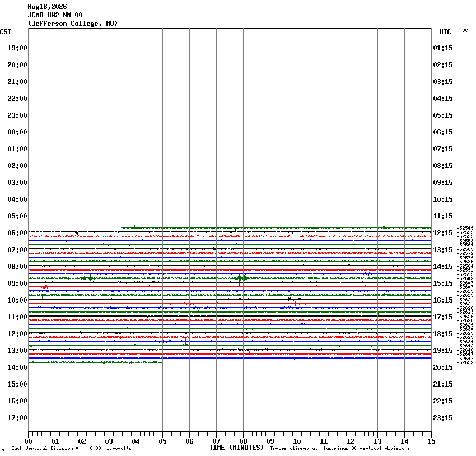Click the CST column header
Viewport: 476px width, 456px height.
click(x=6, y=31)
